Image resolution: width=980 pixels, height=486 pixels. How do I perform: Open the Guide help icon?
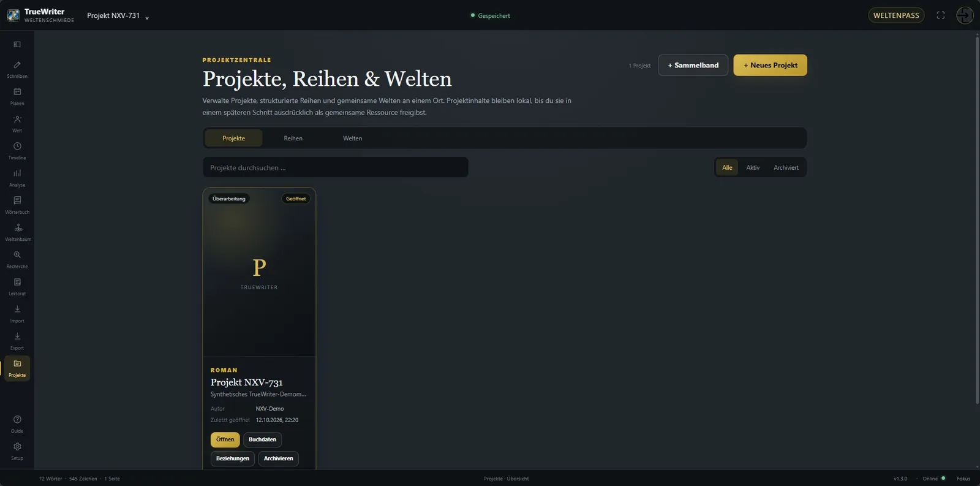[17, 424]
